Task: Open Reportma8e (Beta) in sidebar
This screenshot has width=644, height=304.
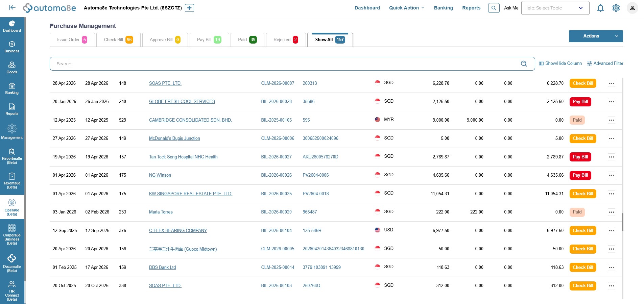Action: 12,156
